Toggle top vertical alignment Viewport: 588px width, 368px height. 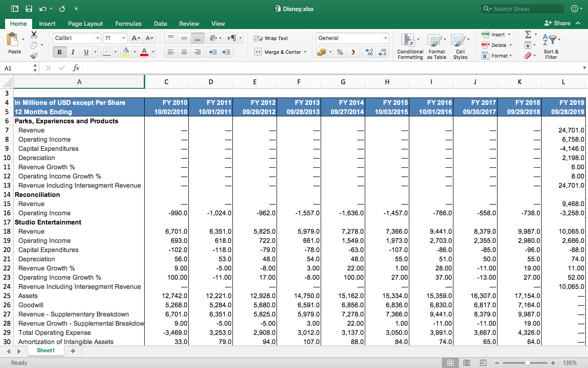click(x=170, y=38)
